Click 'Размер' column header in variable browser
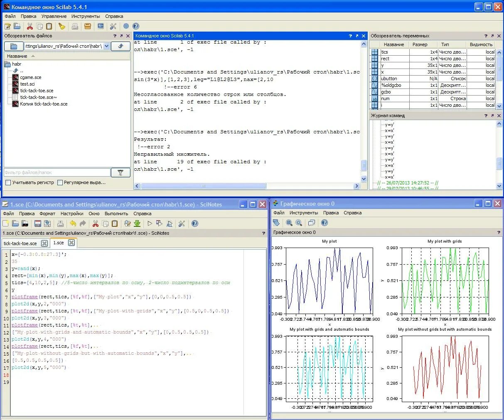This screenshot has height=420, width=504. [x=420, y=44]
